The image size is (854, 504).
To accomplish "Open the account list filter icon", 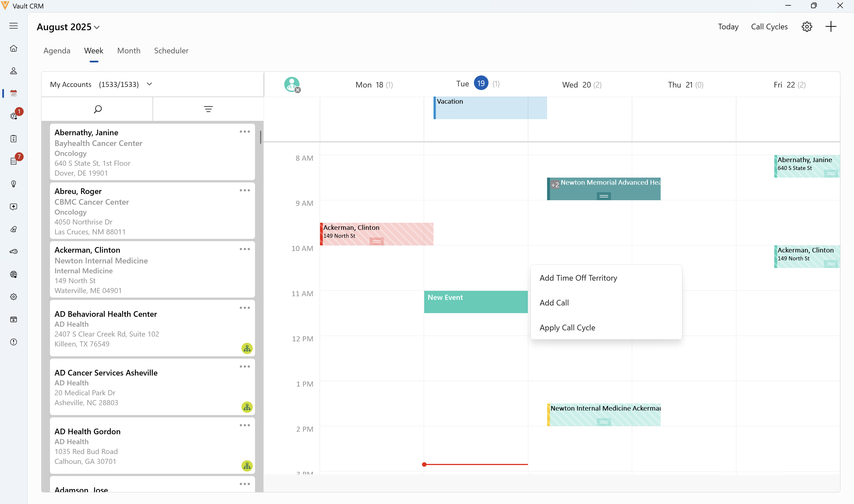I will click(208, 109).
